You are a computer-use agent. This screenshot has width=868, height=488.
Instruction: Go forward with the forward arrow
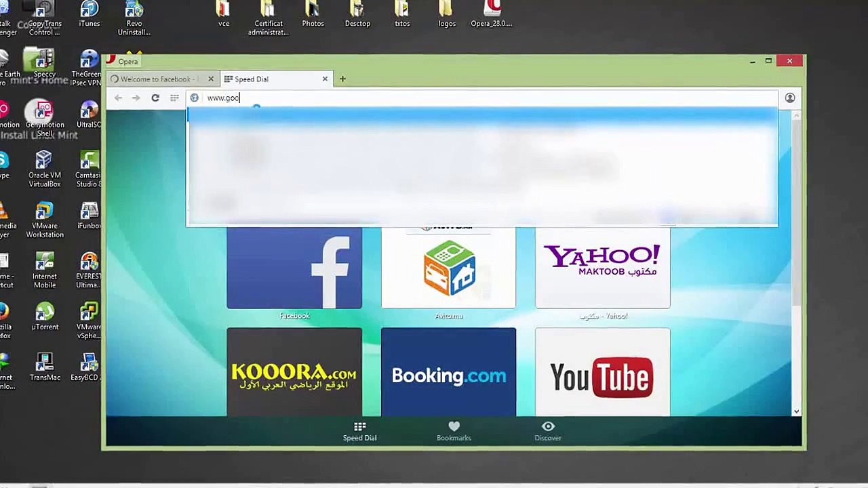point(136,98)
